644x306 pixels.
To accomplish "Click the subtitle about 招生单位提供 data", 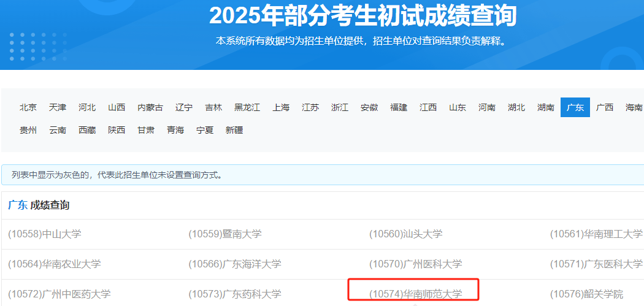I will [361, 41].
